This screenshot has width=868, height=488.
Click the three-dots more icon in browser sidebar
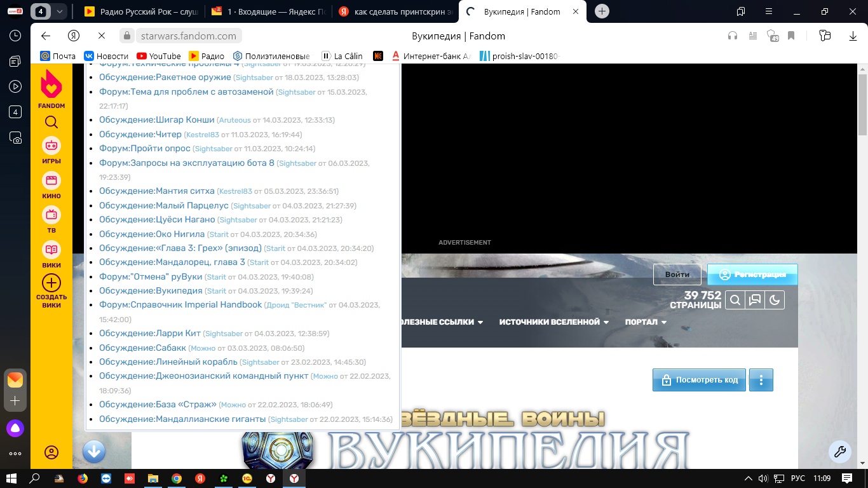click(x=15, y=454)
